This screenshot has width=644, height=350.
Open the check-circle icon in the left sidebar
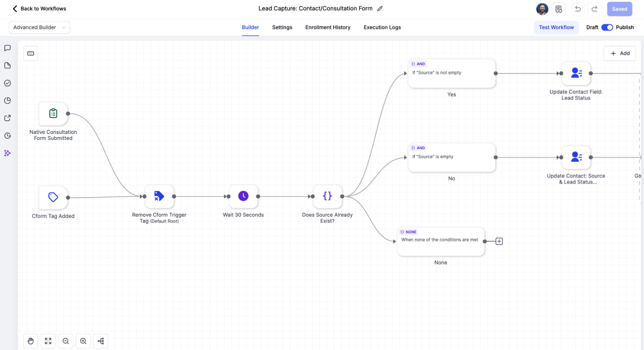point(7,83)
